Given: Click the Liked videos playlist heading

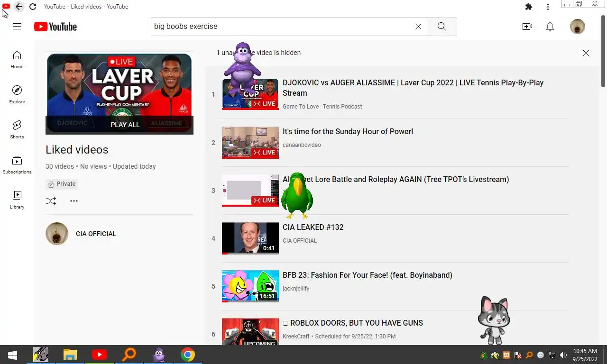Looking at the screenshot, I should [x=77, y=150].
